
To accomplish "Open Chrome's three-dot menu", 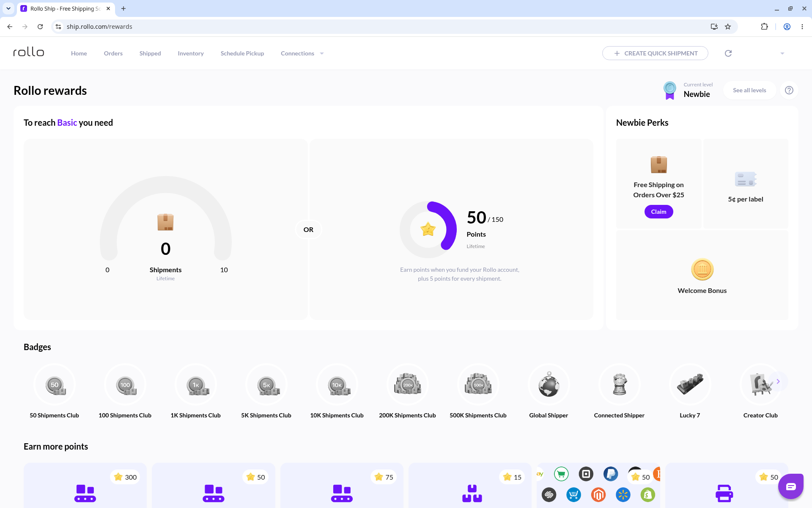I will coord(802,27).
